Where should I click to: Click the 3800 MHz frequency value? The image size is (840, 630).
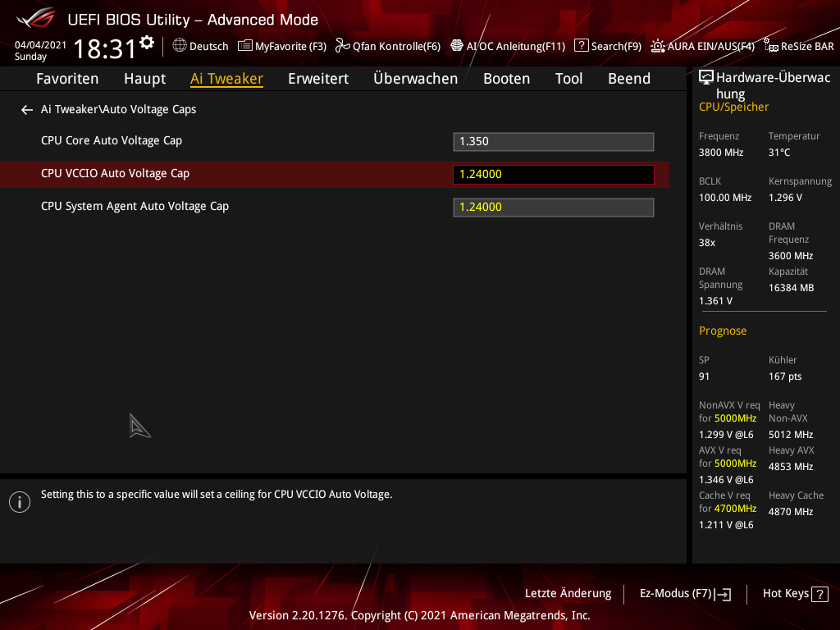721,153
